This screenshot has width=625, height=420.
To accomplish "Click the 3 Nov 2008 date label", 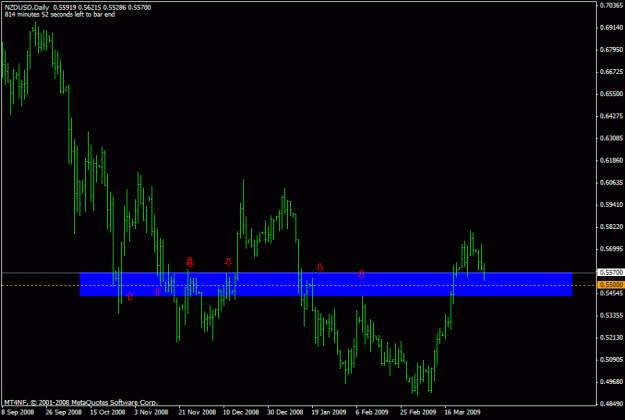I will point(151,412).
